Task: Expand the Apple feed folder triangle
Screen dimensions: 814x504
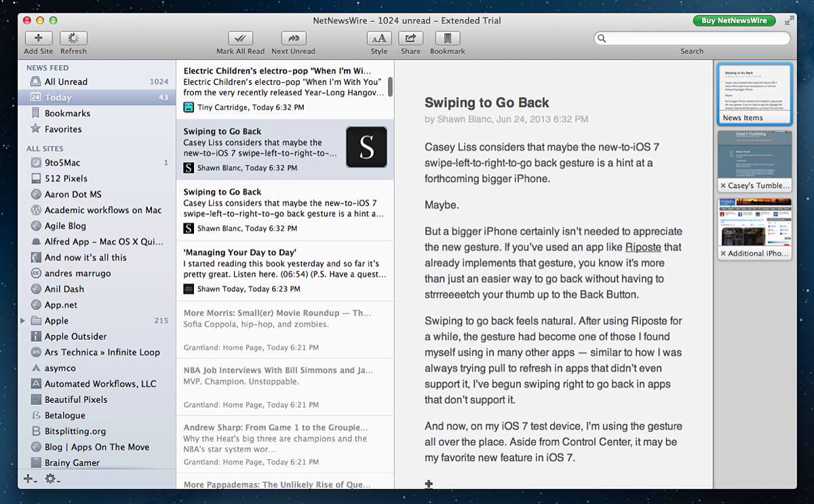Action: click(23, 321)
